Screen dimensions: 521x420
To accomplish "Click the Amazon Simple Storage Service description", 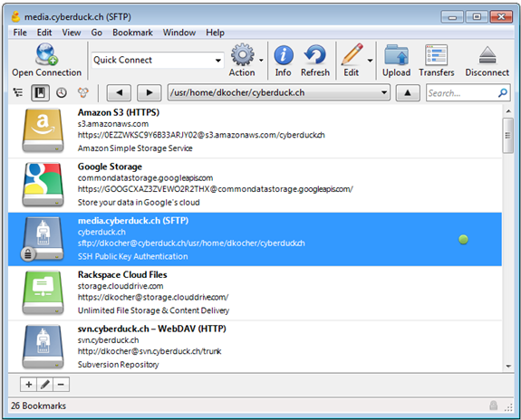I will pyautogui.click(x=135, y=148).
